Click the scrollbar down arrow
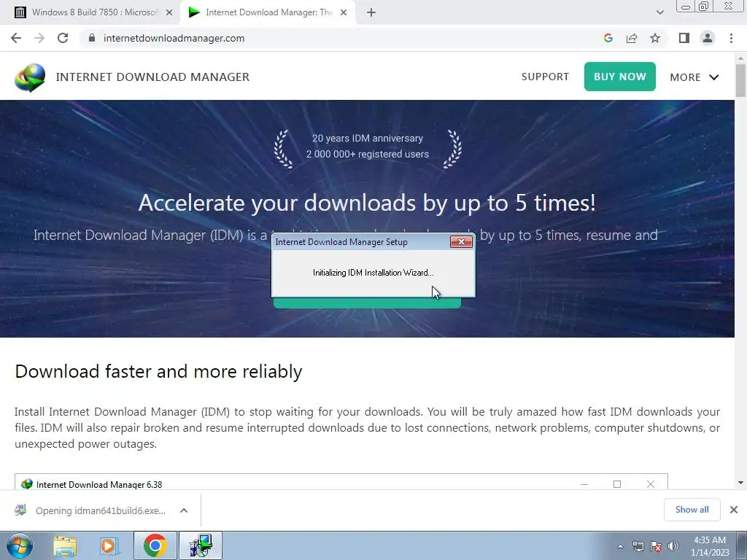The width and height of the screenshot is (747, 560). coord(741,483)
